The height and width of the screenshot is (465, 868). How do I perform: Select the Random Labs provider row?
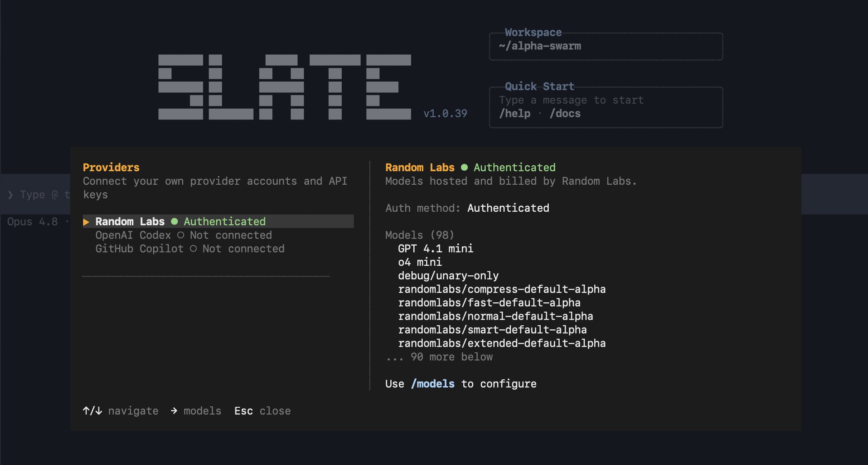[x=218, y=221]
